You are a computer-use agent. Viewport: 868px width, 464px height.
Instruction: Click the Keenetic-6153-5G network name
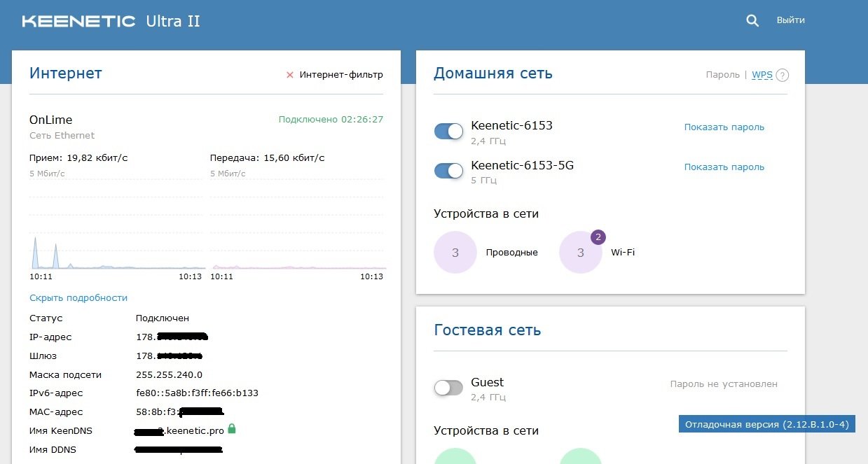[523, 165]
